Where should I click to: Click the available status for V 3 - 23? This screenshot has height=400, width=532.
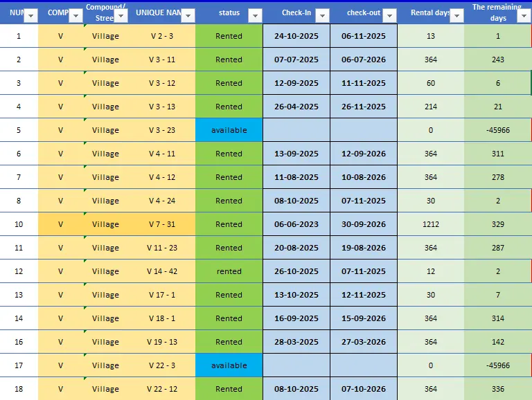pos(229,130)
